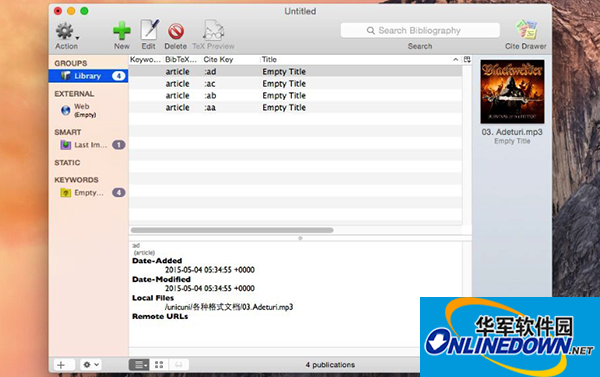Sort by the BibTeX type column header
The width and height of the screenshot is (600, 377).
pos(182,60)
